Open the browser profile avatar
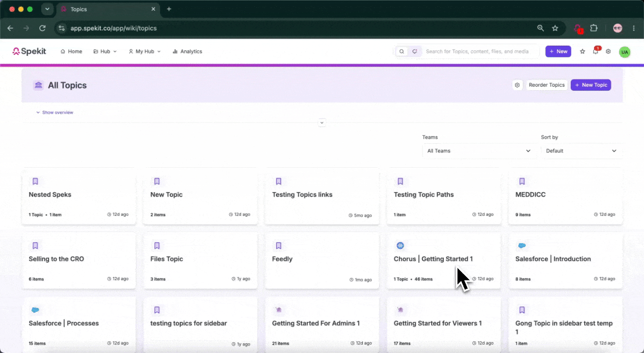 click(x=617, y=28)
